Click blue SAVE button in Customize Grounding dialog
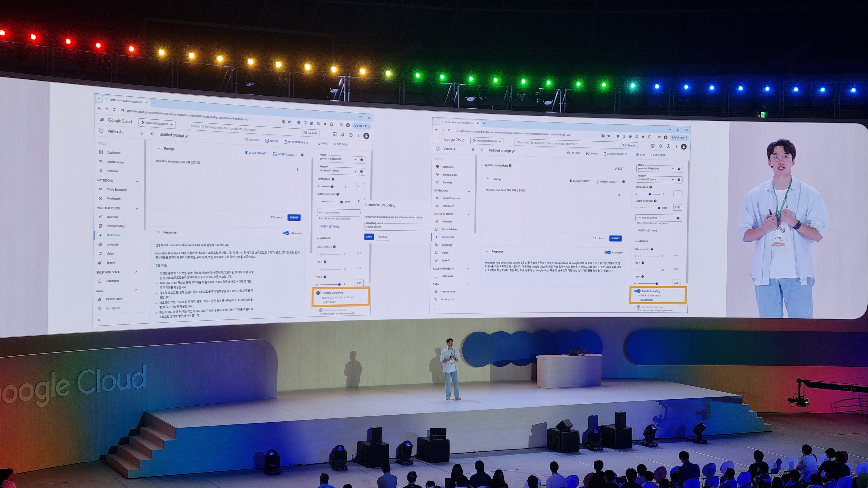This screenshot has width=868, height=488. click(x=369, y=237)
